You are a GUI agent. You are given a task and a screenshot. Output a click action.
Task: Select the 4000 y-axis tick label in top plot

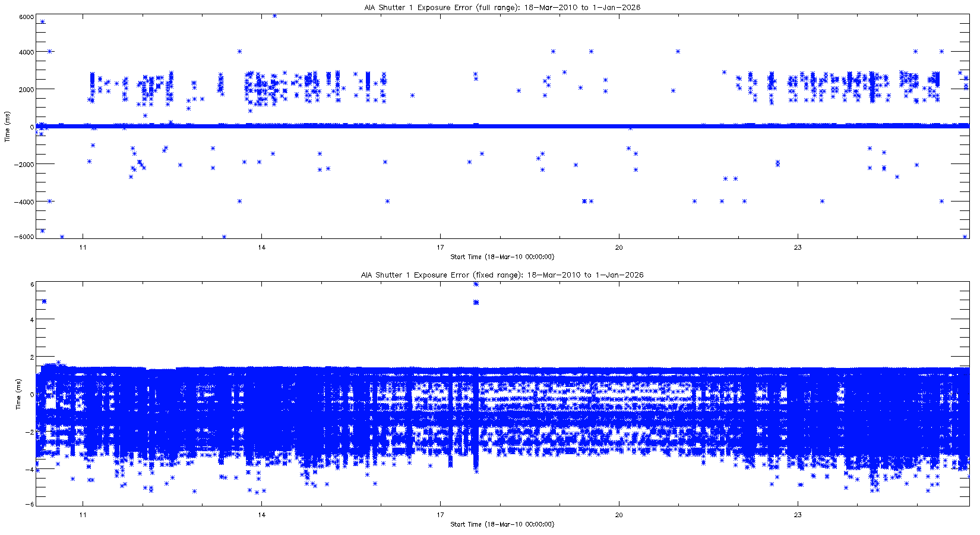click(26, 52)
